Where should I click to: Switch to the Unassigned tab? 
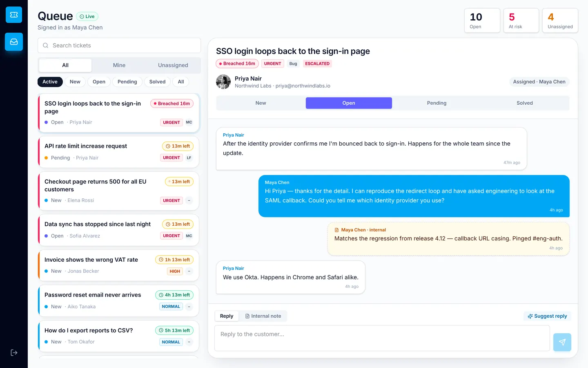(173, 65)
